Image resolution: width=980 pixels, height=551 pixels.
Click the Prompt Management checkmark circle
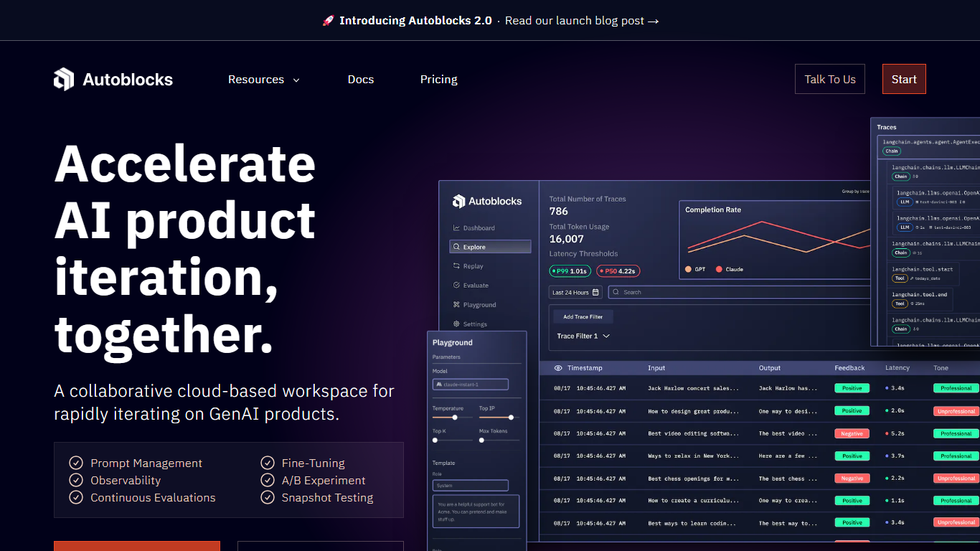(x=75, y=463)
